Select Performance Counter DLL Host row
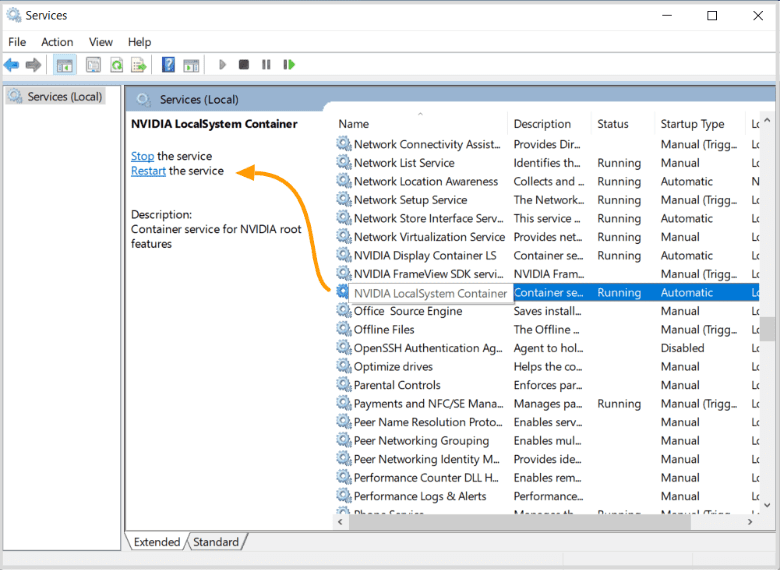This screenshot has width=780, height=570. pyautogui.click(x=547, y=477)
